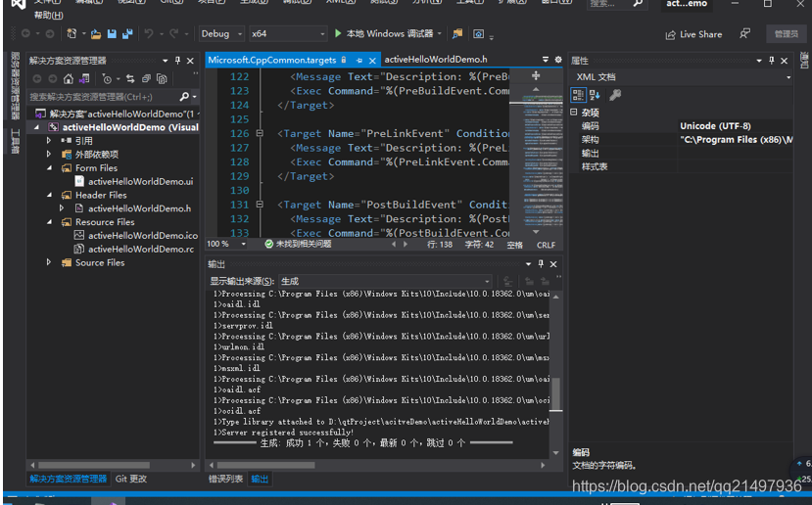The width and height of the screenshot is (812, 505).
Task: Click the Home icon in Solution Explorer
Action: [x=69, y=78]
